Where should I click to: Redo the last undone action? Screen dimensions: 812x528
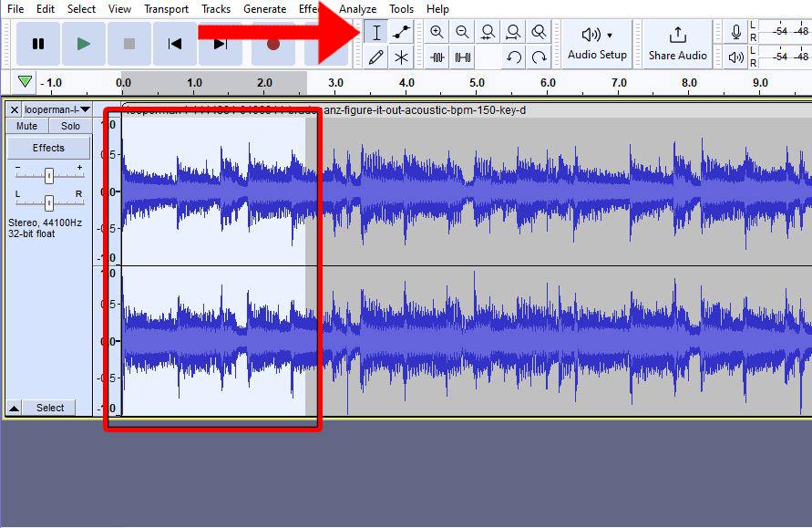[539, 57]
